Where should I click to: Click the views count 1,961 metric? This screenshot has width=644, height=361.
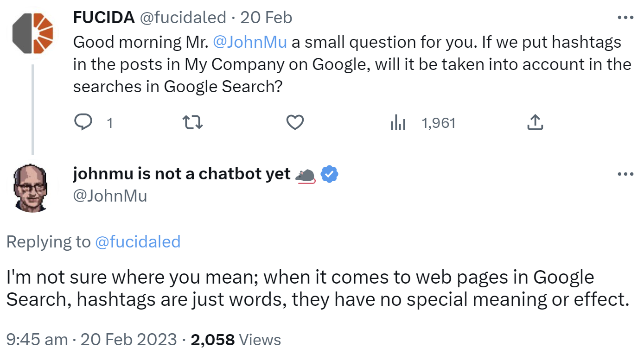point(438,122)
